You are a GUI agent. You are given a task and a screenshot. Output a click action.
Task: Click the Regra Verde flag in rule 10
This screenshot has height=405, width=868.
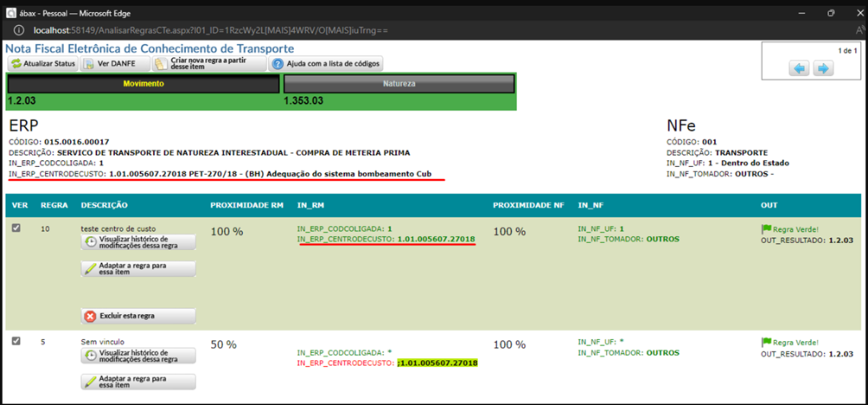[766, 228]
